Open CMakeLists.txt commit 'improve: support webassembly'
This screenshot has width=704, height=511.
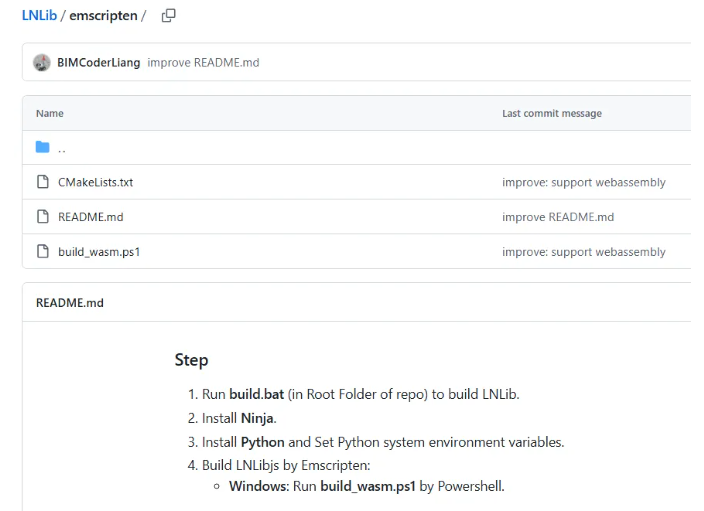pyautogui.click(x=583, y=183)
